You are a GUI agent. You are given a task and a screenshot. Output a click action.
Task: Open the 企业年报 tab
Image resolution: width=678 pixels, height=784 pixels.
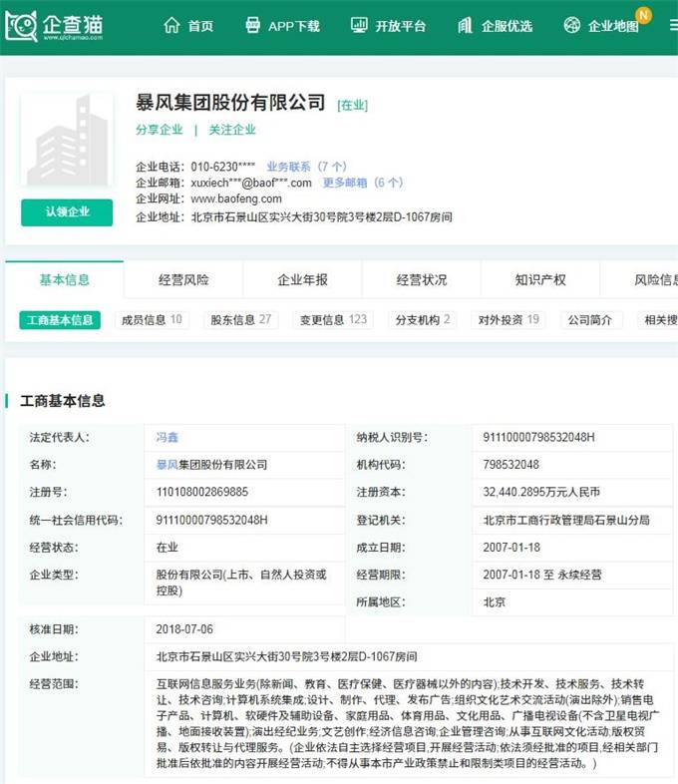(302, 280)
